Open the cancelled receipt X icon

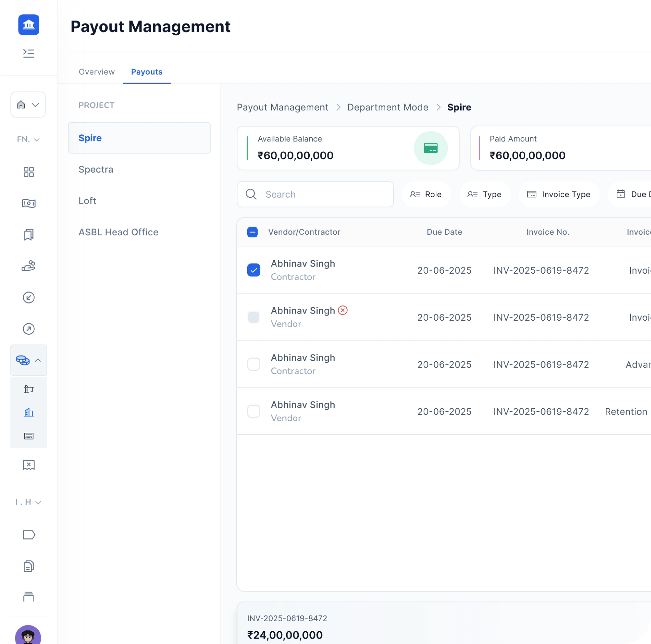click(x=29, y=465)
